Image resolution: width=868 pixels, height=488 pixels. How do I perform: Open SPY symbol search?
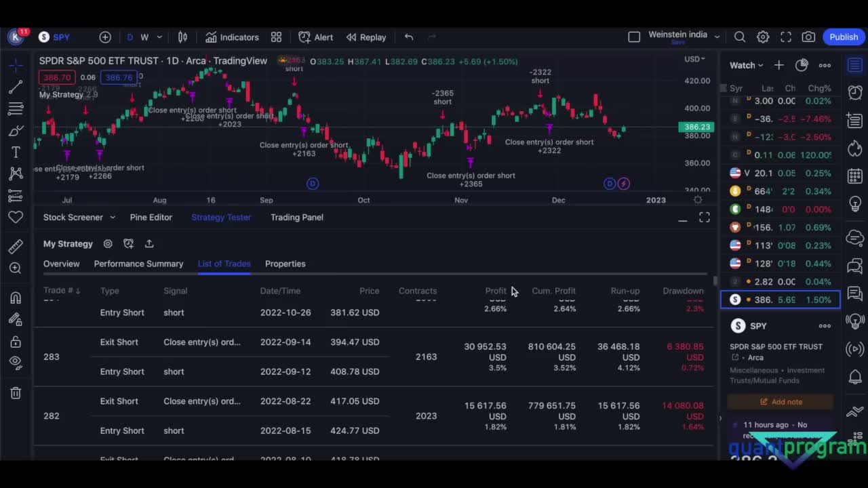[x=54, y=37]
